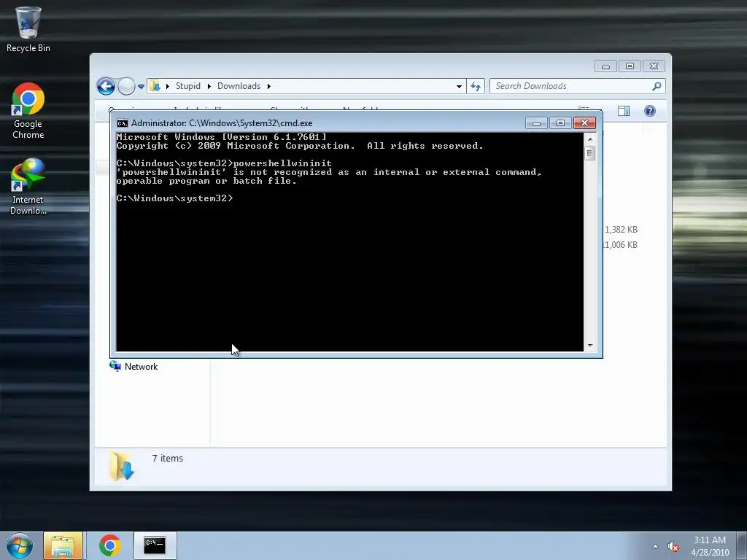
Task: Click the cmd scrollbar thumb
Action: click(x=589, y=153)
